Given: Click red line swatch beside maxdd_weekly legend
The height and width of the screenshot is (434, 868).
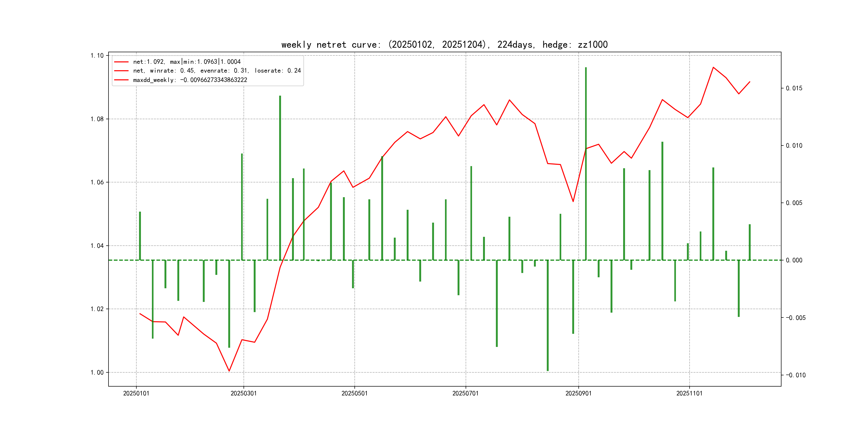Looking at the screenshot, I should (x=121, y=80).
